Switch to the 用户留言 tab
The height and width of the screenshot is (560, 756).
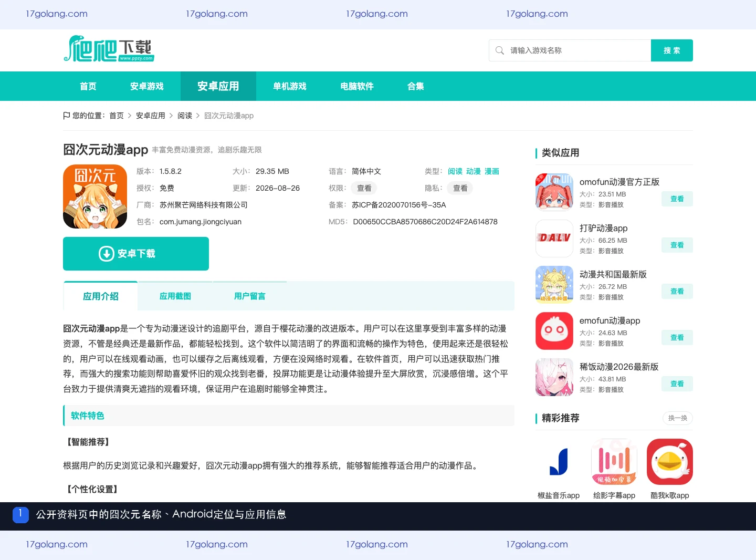pyautogui.click(x=250, y=296)
